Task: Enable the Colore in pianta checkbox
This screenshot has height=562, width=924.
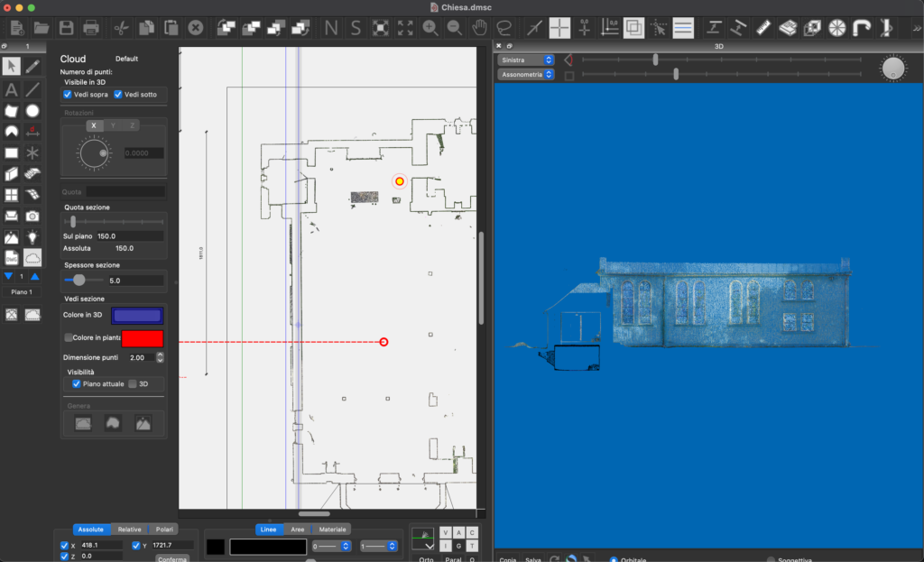Action: [69, 337]
